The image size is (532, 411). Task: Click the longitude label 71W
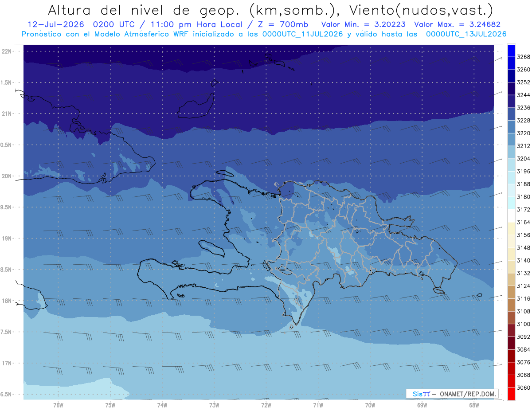pyautogui.click(x=318, y=405)
